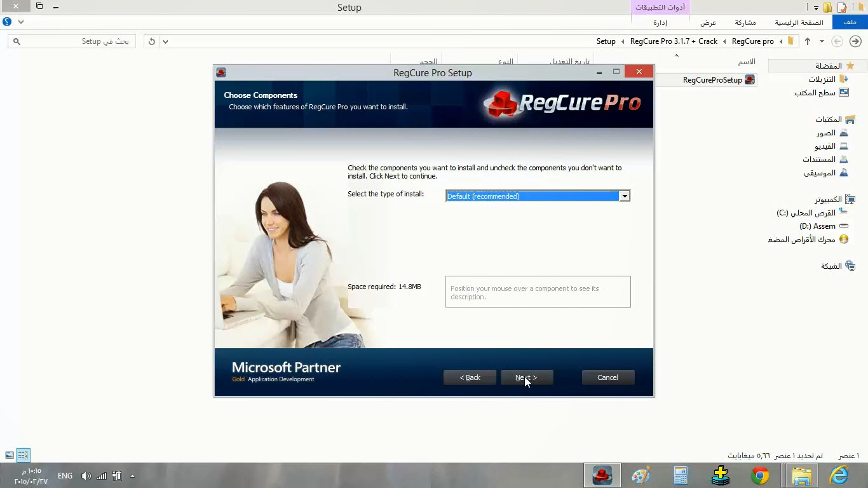Click the quick access new folder icon
This screenshot has width=868, height=488.
pyautogui.click(x=828, y=8)
